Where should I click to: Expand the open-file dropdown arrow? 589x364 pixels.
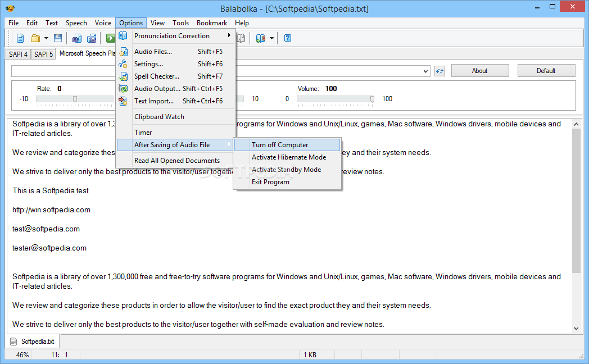coord(46,38)
